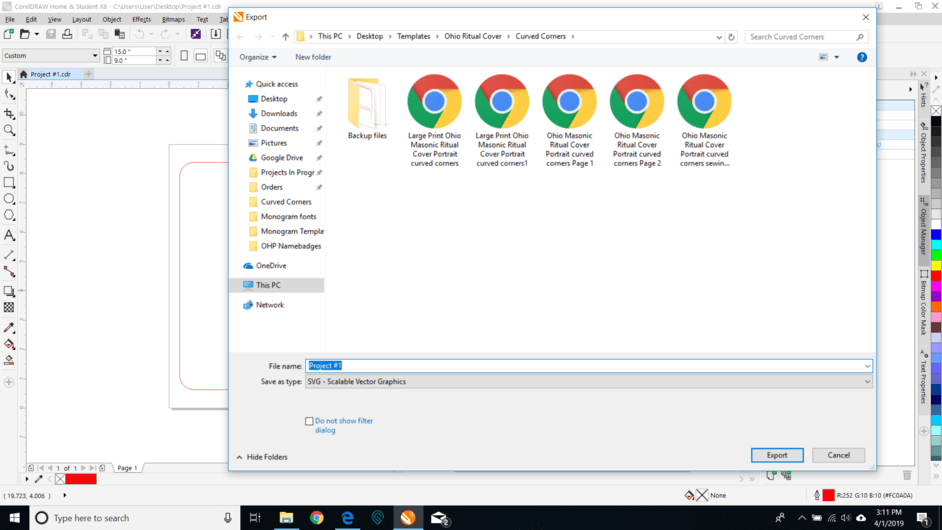Select Desktop in the breadcrumb path
This screenshot has height=530, width=942.
click(369, 37)
